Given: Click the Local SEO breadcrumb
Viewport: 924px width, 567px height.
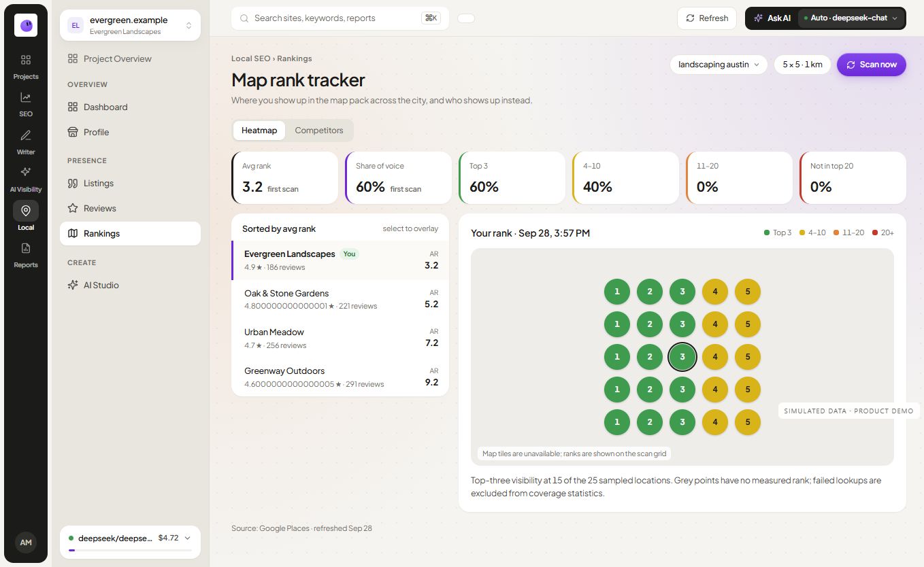Looking at the screenshot, I should [x=251, y=59].
